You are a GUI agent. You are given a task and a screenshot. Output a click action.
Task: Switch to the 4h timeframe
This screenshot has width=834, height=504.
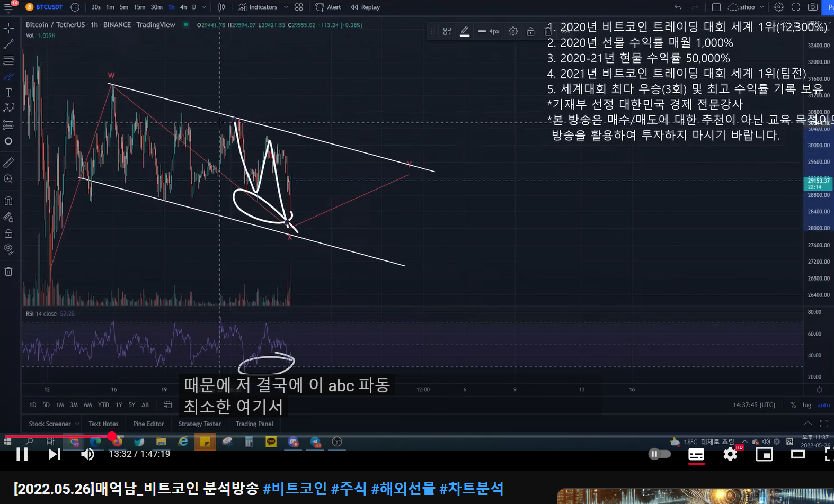click(x=183, y=7)
